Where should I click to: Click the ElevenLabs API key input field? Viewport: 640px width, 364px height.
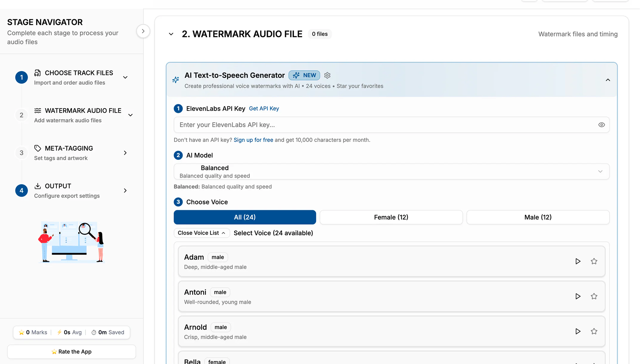point(391,125)
